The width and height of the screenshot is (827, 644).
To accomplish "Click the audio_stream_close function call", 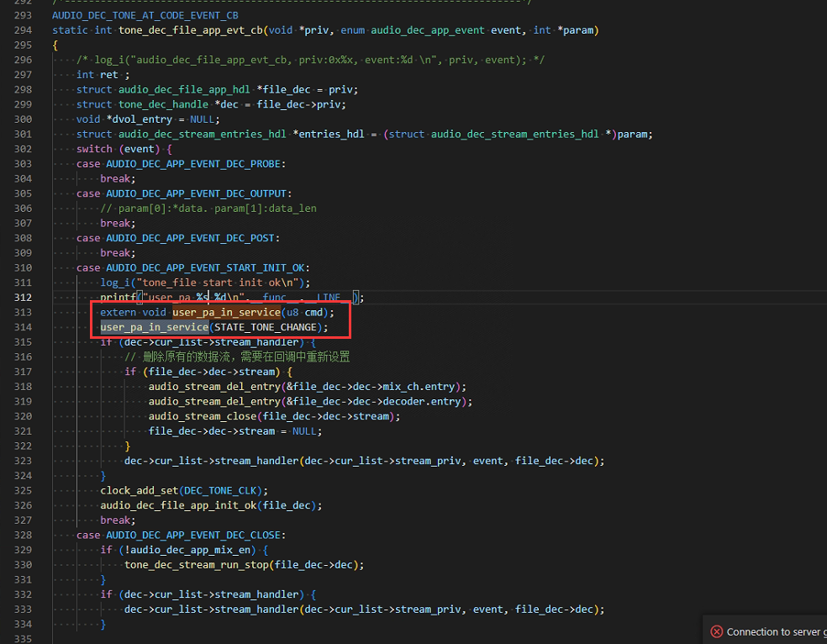I will tap(203, 416).
